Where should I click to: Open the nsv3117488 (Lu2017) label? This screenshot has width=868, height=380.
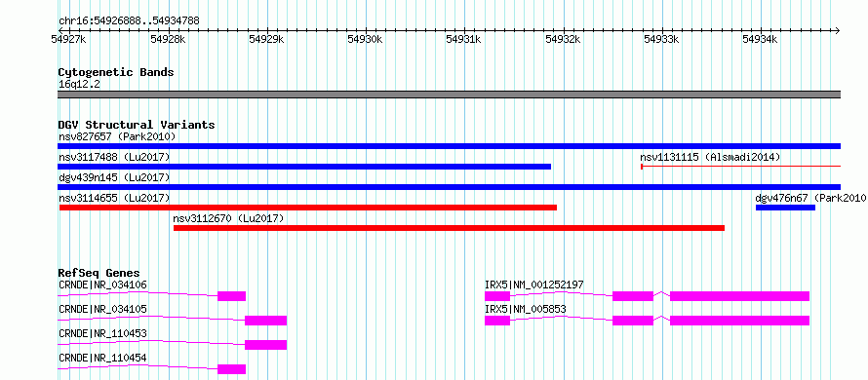(114, 157)
